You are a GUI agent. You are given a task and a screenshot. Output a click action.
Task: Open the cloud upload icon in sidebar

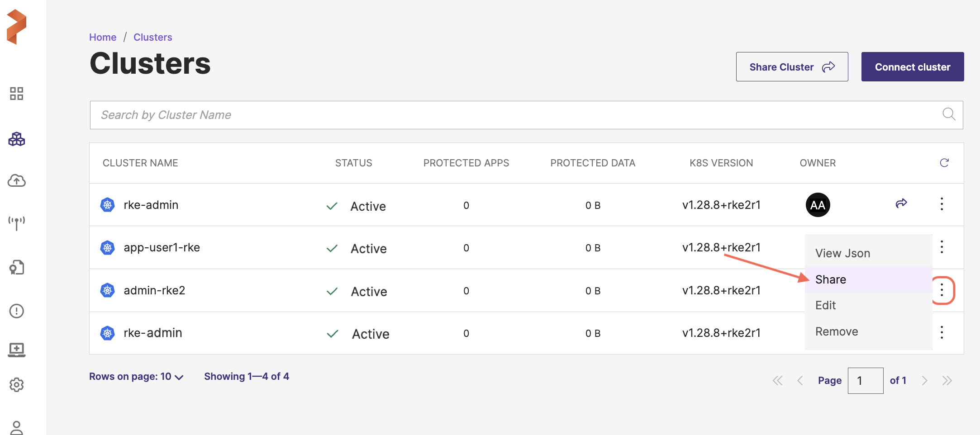coord(17,181)
